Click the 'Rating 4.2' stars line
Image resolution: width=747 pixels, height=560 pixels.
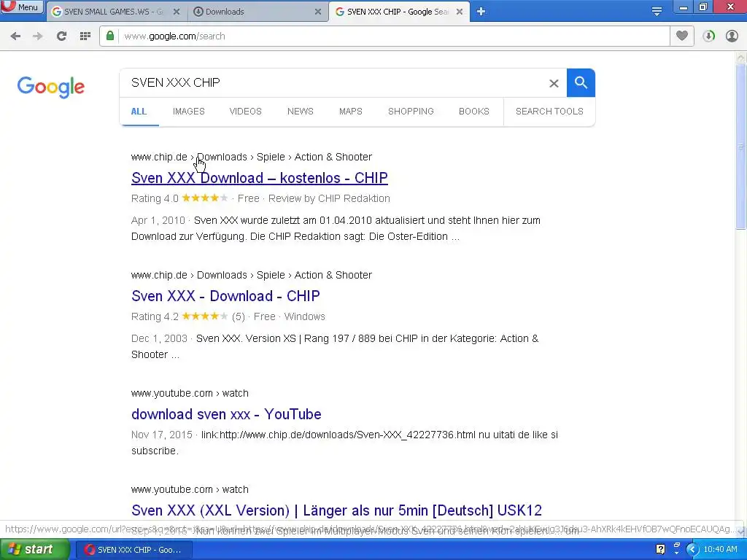pos(228,316)
